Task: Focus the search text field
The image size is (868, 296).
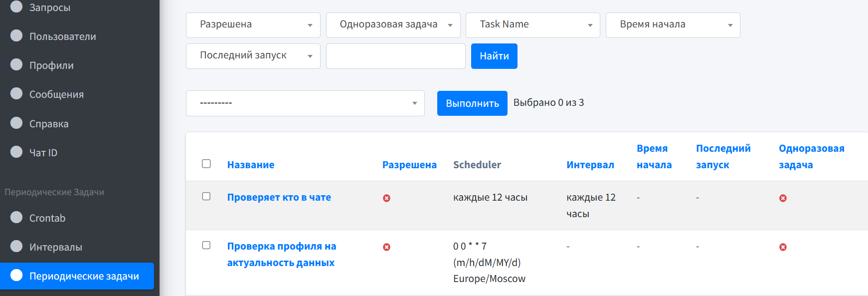Action: click(x=395, y=56)
